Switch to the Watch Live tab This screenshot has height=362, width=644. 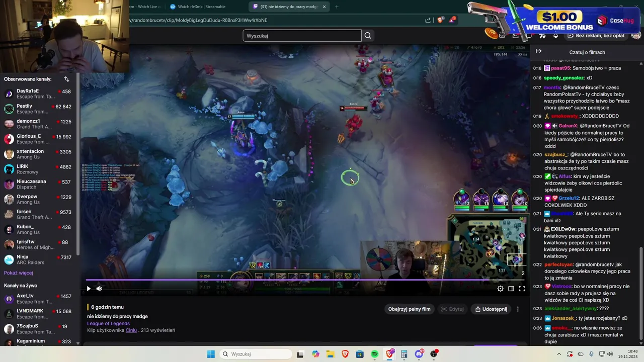pyautogui.click(x=146, y=7)
